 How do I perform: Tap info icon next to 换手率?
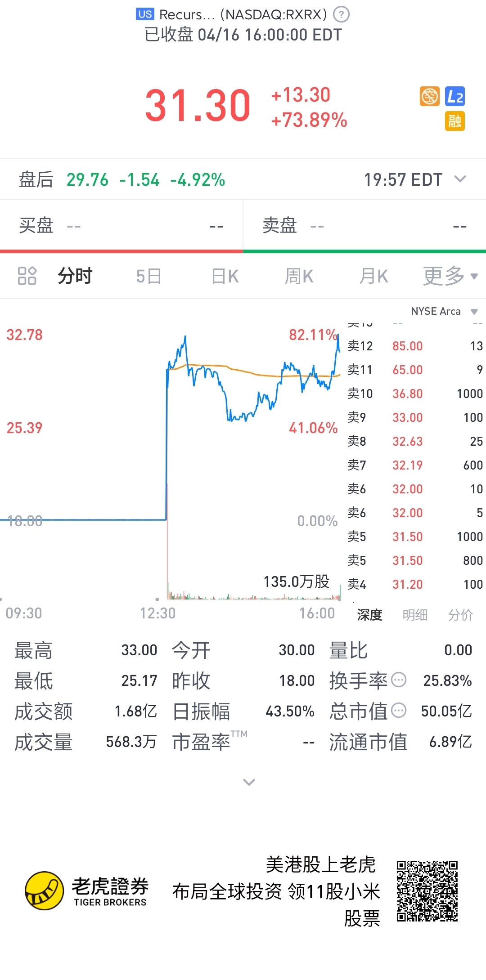click(x=399, y=680)
